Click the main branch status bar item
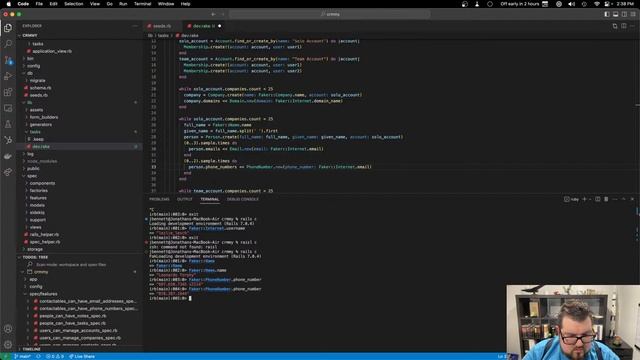The image size is (640, 360). [22, 356]
